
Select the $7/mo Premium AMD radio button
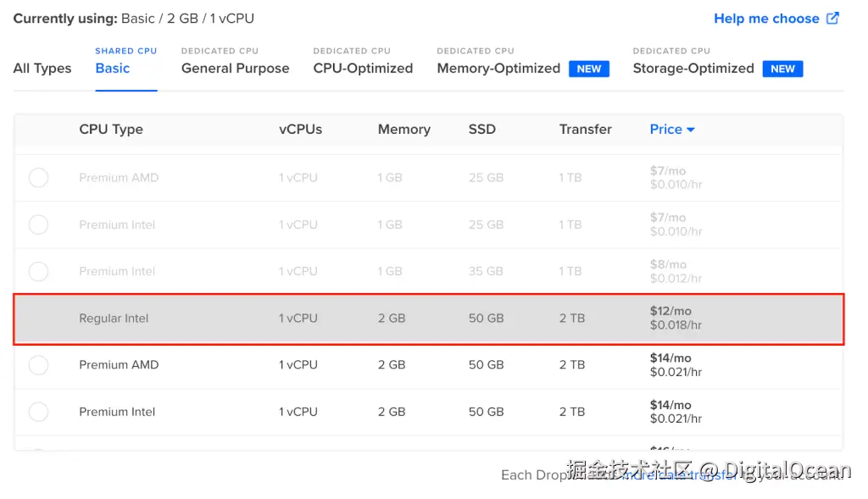click(x=38, y=178)
